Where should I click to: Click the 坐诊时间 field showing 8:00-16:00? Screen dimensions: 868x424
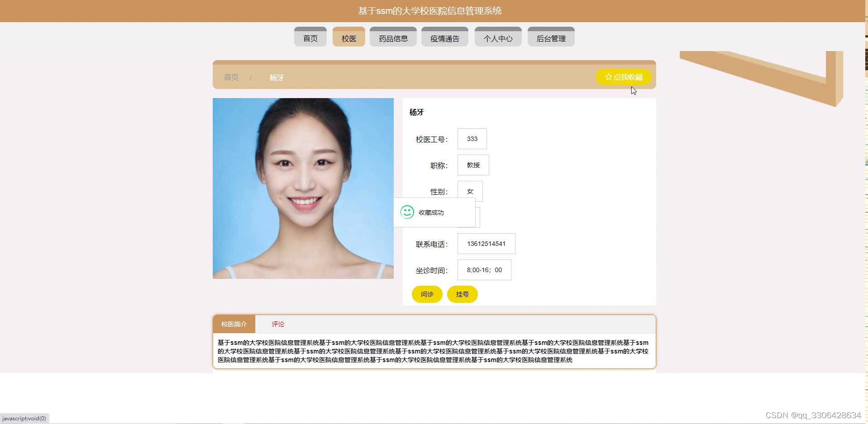tap(484, 270)
